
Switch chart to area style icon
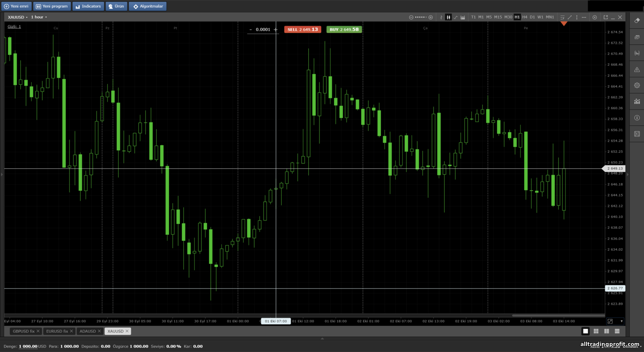[463, 17]
